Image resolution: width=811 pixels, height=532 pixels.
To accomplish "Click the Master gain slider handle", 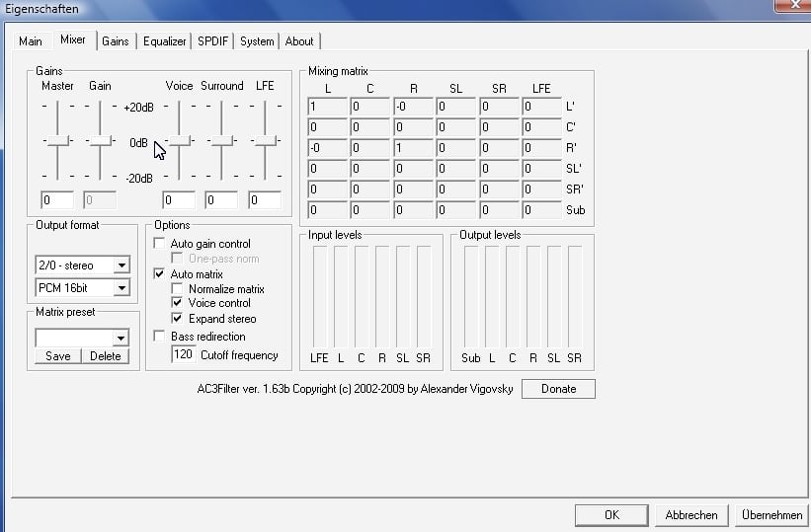I will pyautogui.click(x=58, y=142).
